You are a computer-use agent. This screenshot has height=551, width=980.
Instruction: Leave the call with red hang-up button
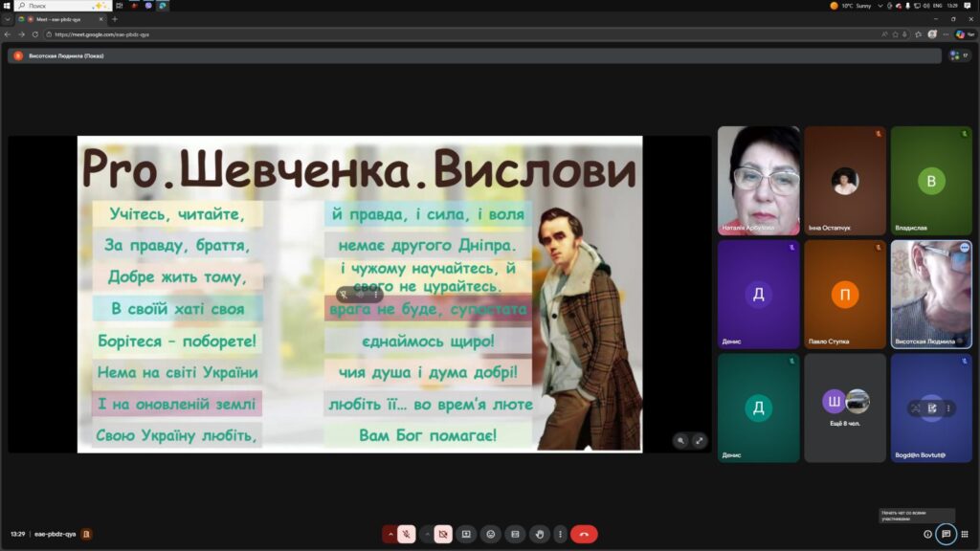584,534
